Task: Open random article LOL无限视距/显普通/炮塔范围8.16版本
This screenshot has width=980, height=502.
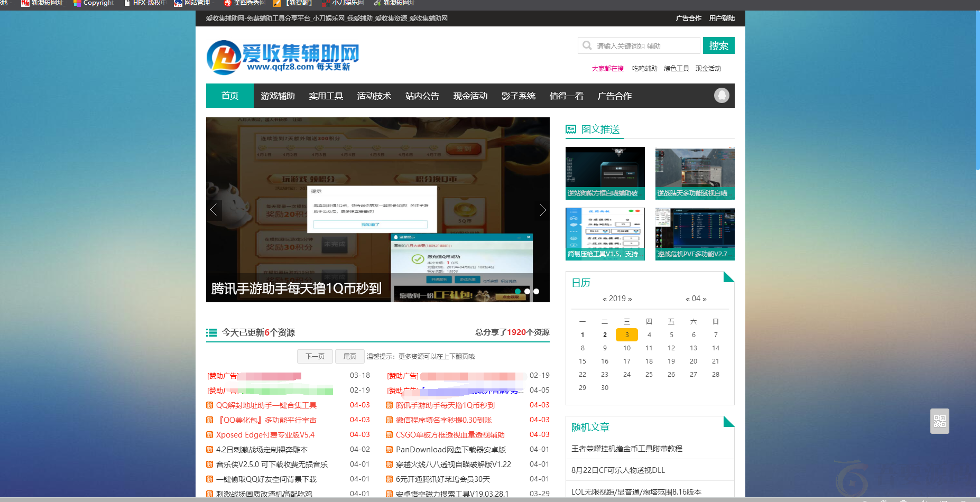Action: click(636, 492)
